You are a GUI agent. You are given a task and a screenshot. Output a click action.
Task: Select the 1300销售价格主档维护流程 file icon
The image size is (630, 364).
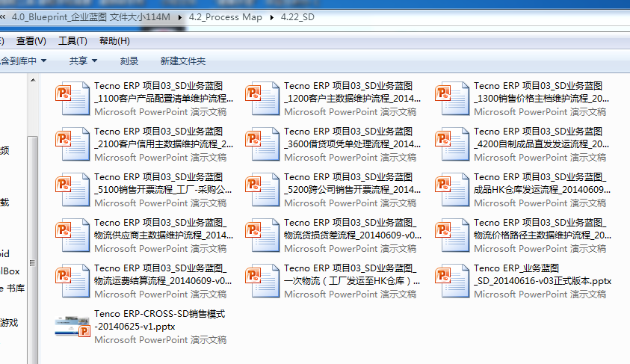[x=452, y=99]
